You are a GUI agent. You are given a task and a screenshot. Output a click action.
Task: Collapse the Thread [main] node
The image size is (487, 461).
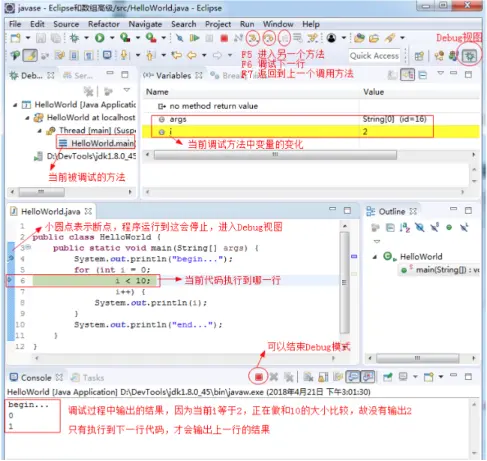[x=40, y=131]
